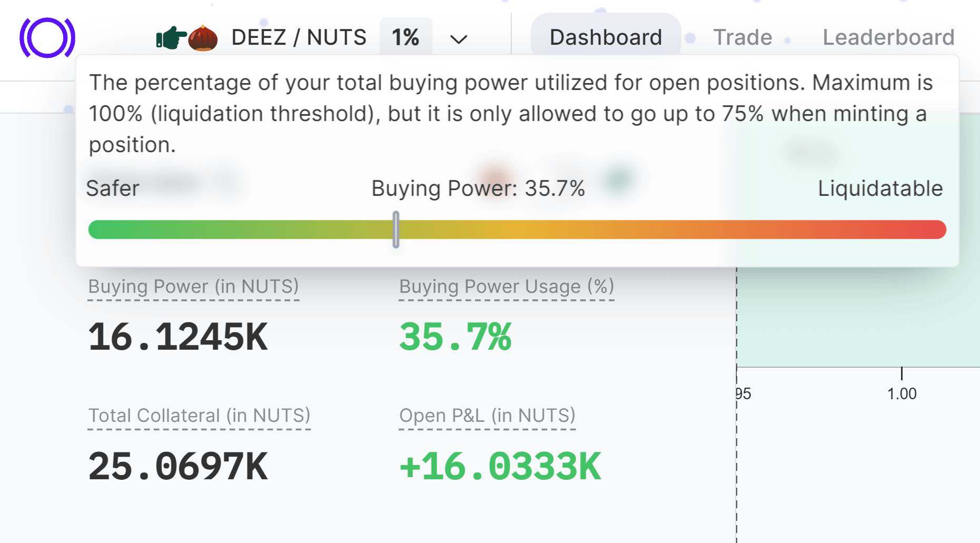
Task: Click the 1.00 tick on the chart axis
Action: [x=902, y=393]
